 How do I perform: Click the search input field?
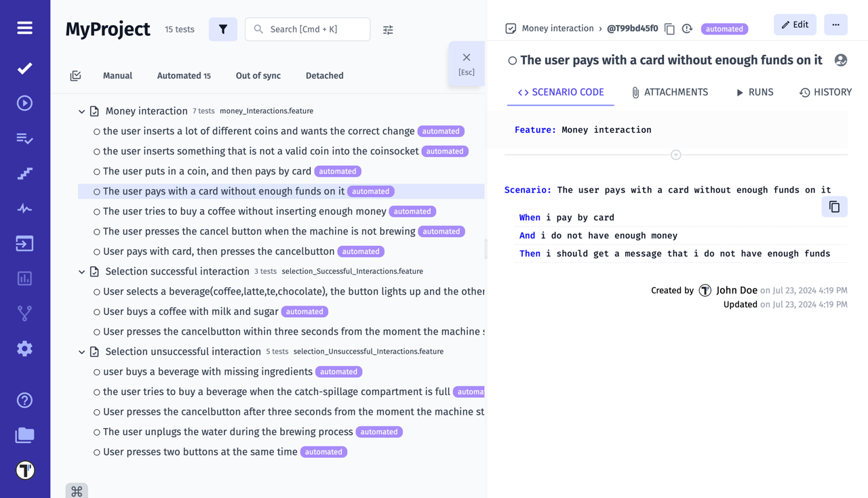[x=307, y=29]
